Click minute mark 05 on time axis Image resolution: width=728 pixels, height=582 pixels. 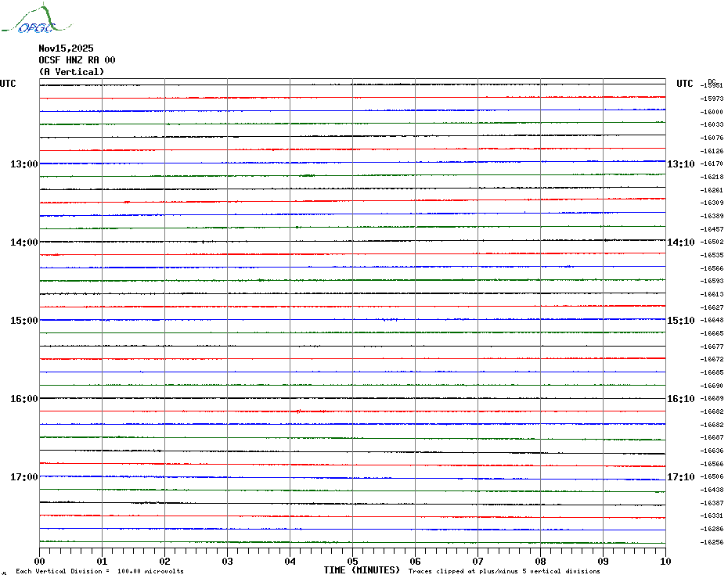pos(352,561)
